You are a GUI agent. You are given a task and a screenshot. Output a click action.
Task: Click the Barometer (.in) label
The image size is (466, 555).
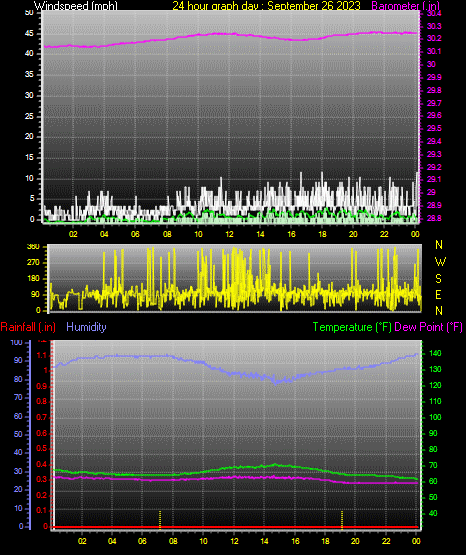click(405, 6)
